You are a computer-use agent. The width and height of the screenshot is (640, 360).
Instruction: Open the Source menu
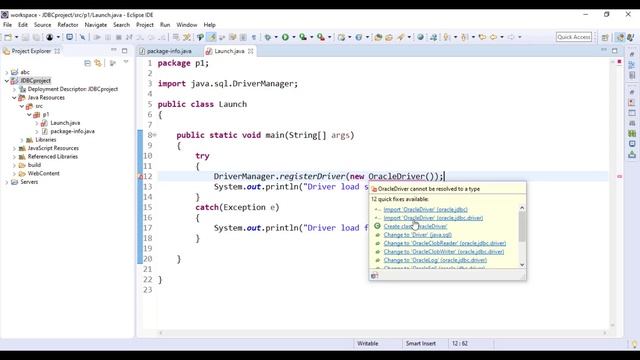(x=42, y=25)
